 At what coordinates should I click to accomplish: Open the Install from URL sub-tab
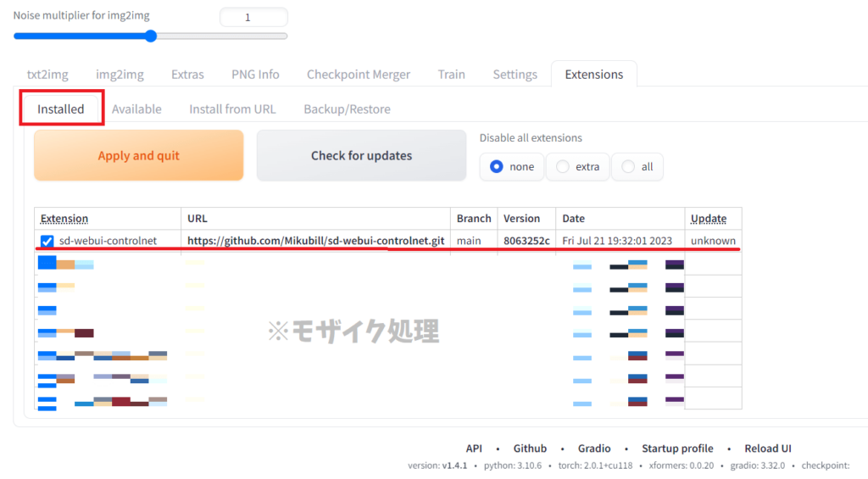[x=232, y=109]
